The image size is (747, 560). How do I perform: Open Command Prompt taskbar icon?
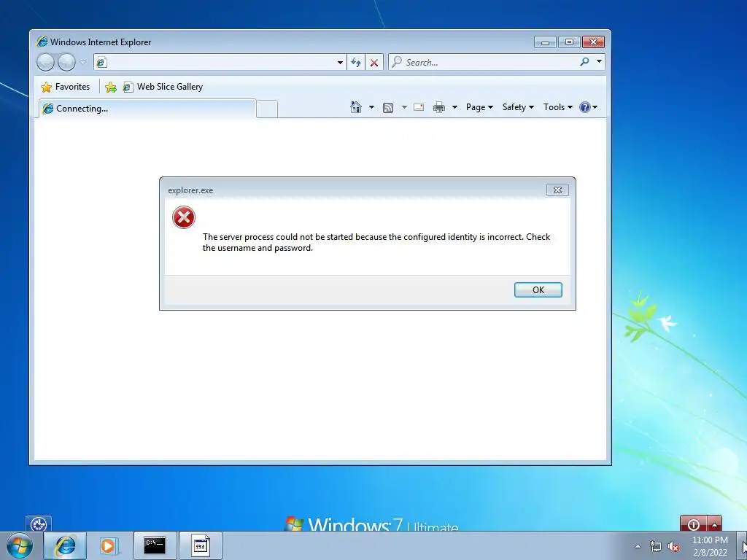tap(155, 545)
